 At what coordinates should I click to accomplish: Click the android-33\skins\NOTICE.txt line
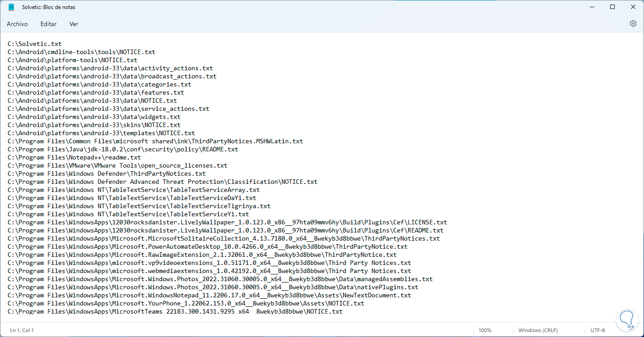(x=94, y=125)
